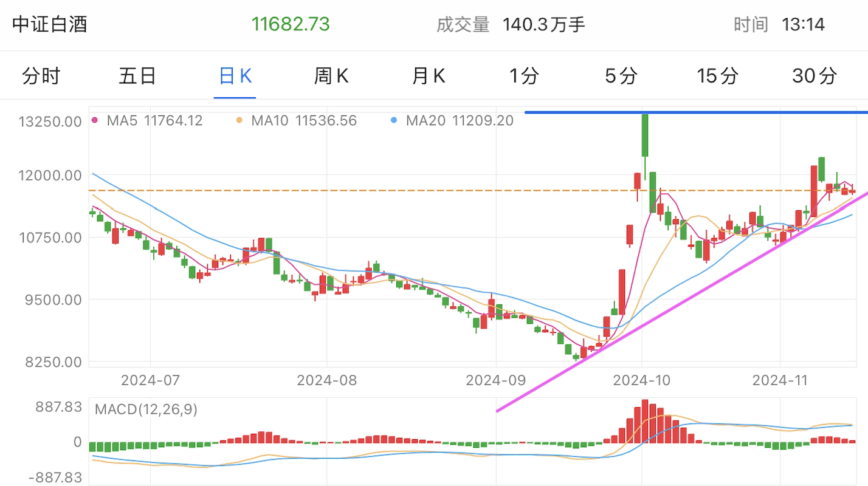Click the tallest red MACD histogram bar
The height and width of the screenshot is (486, 868).
[x=645, y=421]
